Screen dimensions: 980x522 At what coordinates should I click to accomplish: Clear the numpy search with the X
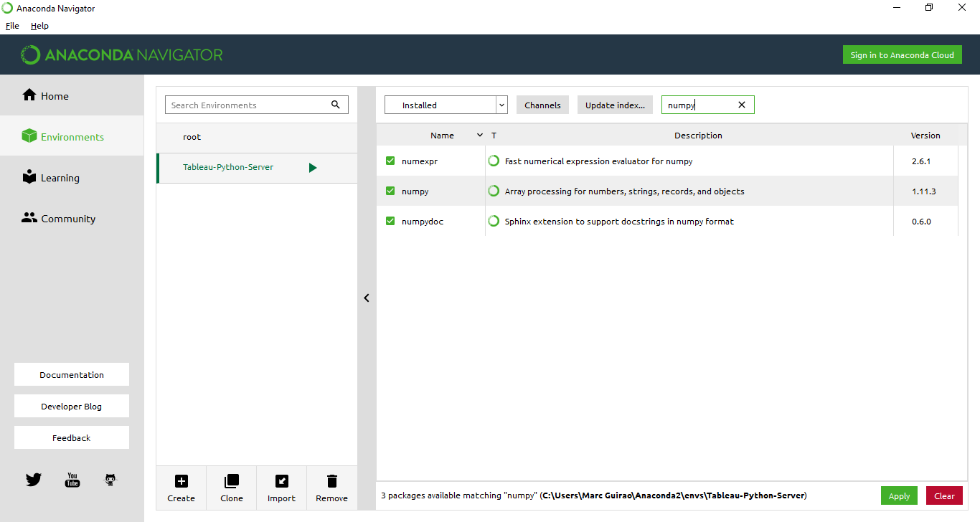point(742,105)
